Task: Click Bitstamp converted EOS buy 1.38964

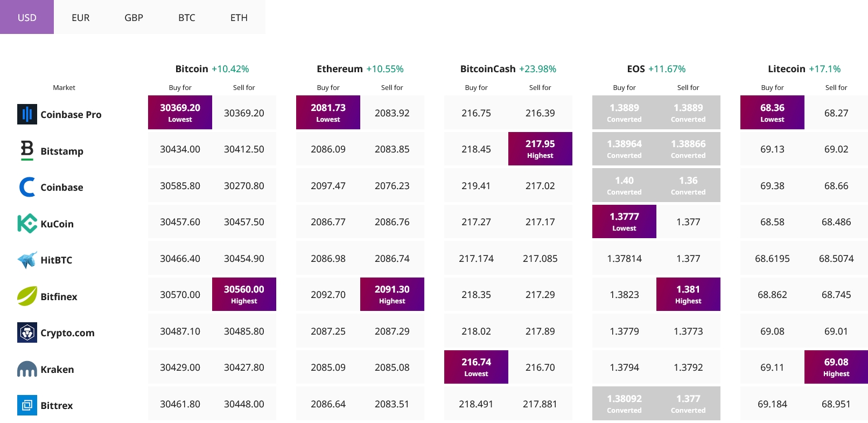Action: coord(624,149)
